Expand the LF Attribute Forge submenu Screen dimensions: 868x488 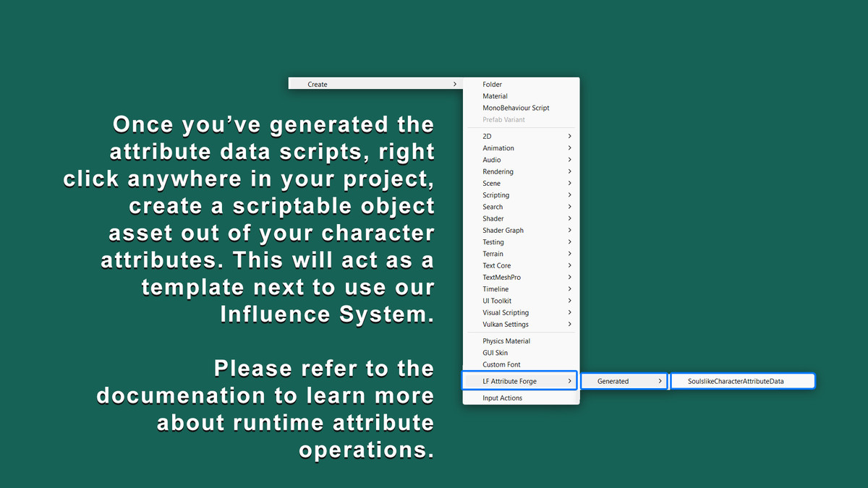[571, 380]
